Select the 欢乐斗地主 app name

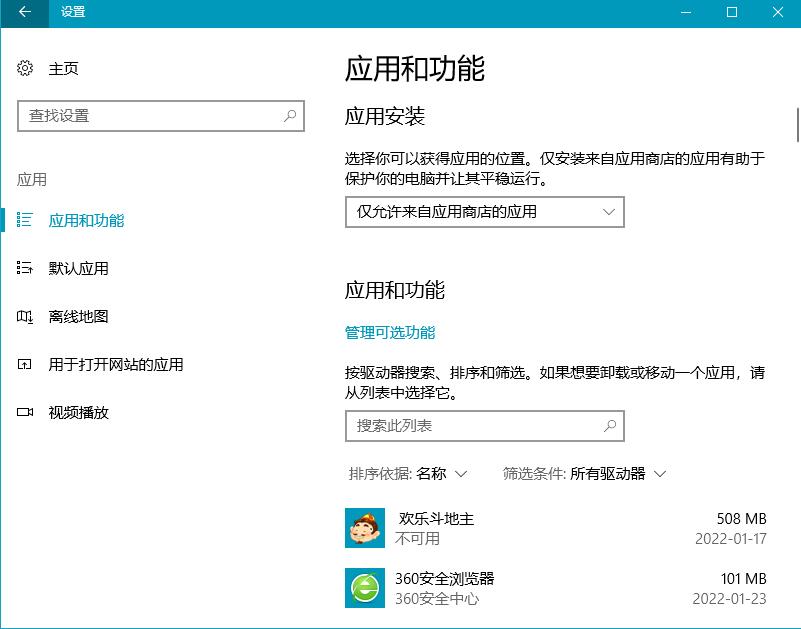(436, 519)
